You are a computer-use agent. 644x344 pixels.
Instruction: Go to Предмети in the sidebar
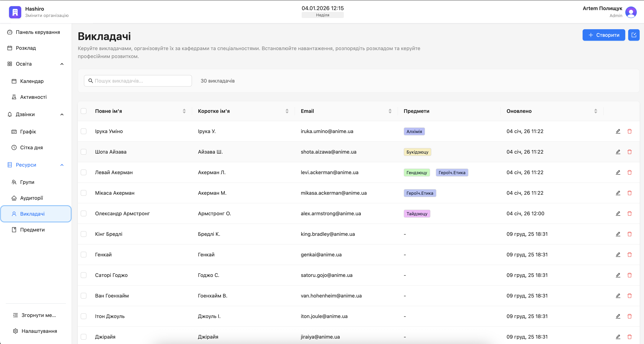coord(32,230)
